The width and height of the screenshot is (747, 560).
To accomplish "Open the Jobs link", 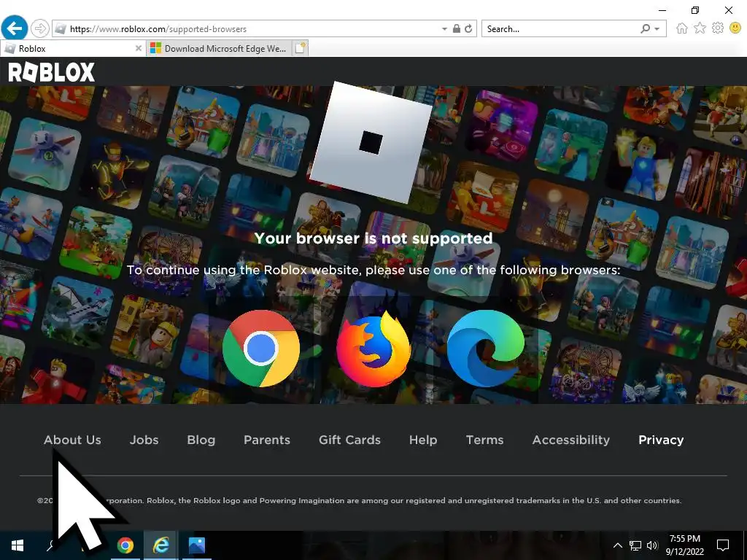I will 144,440.
